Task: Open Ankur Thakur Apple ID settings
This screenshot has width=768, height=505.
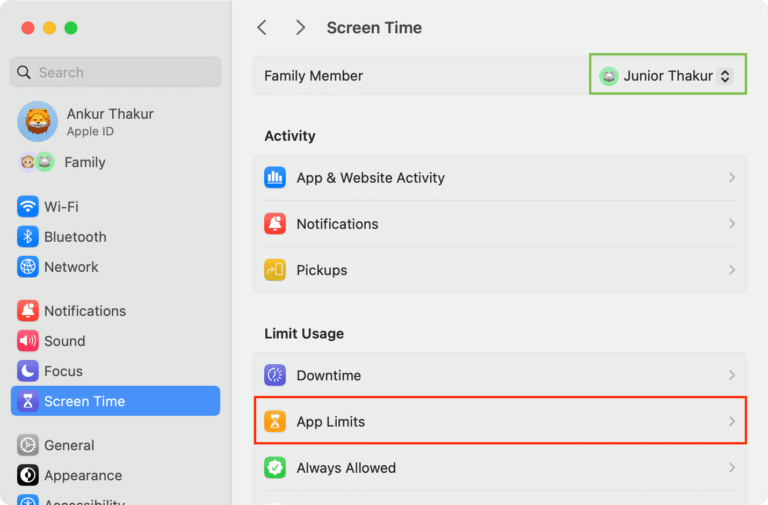Action: [116, 121]
